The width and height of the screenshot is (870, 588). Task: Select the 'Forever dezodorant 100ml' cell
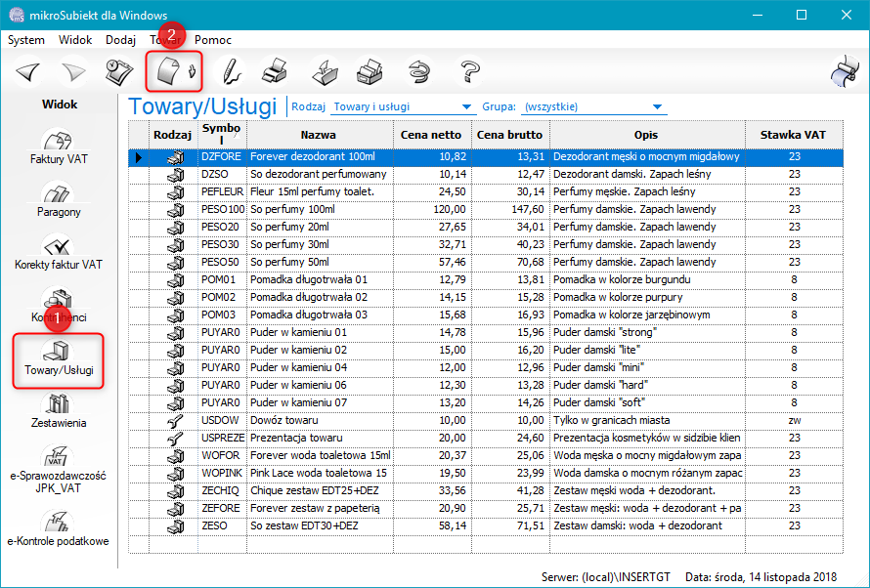click(x=321, y=157)
